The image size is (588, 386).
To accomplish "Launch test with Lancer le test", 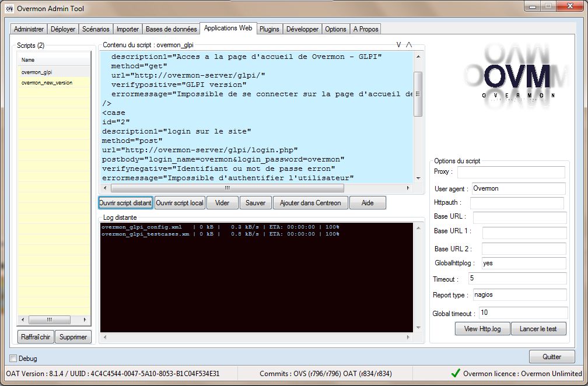I will [538, 329].
